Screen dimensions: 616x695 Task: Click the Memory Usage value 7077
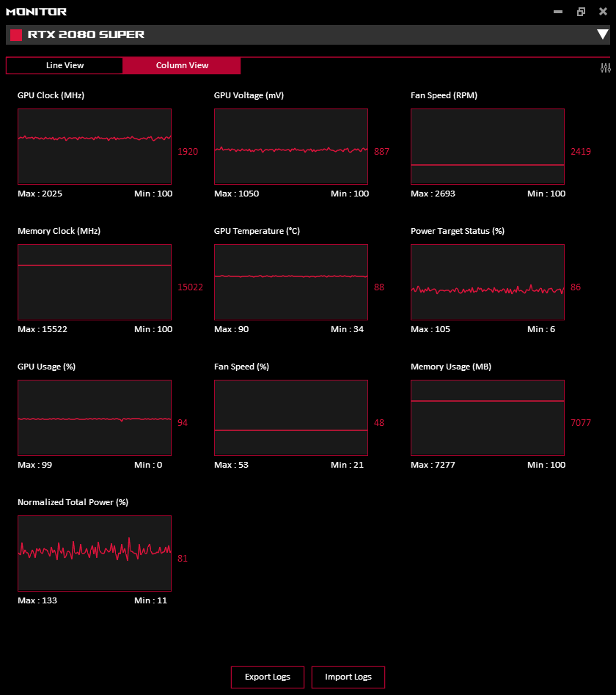click(581, 423)
